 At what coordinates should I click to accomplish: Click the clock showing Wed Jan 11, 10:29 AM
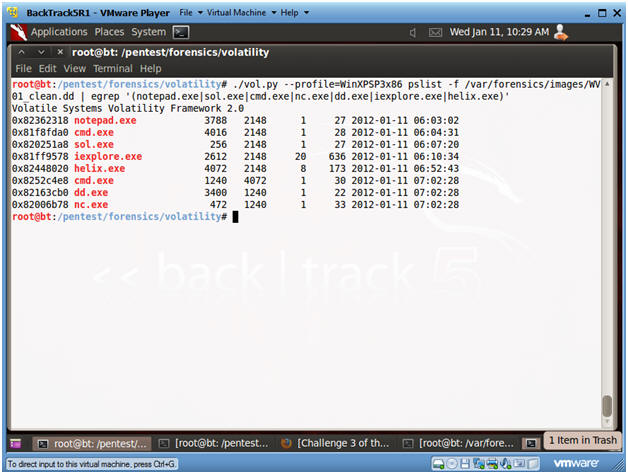point(499,32)
